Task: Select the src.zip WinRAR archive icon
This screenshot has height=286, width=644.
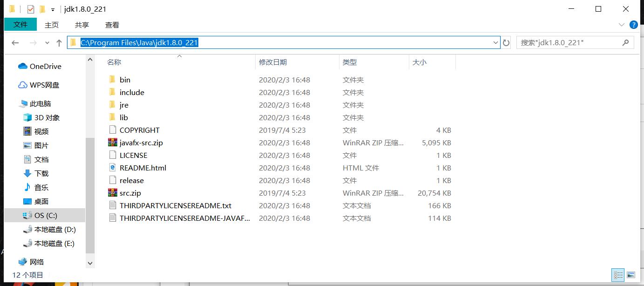Action: pyautogui.click(x=112, y=193)
